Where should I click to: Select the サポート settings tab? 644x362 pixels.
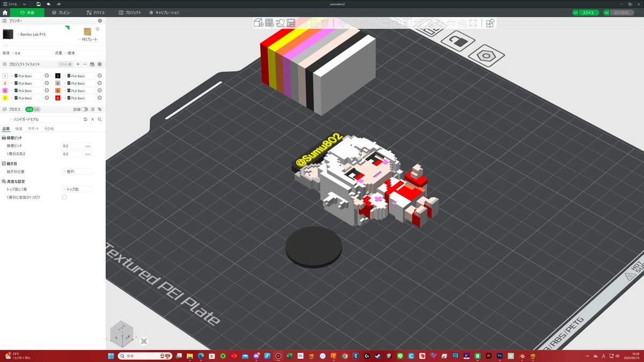click(33, 129)
